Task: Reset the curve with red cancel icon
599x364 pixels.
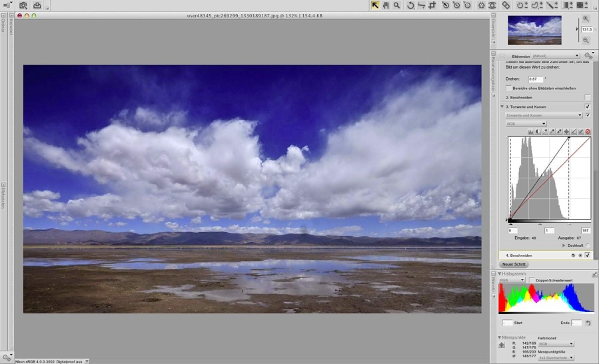Action: [588, 132]
